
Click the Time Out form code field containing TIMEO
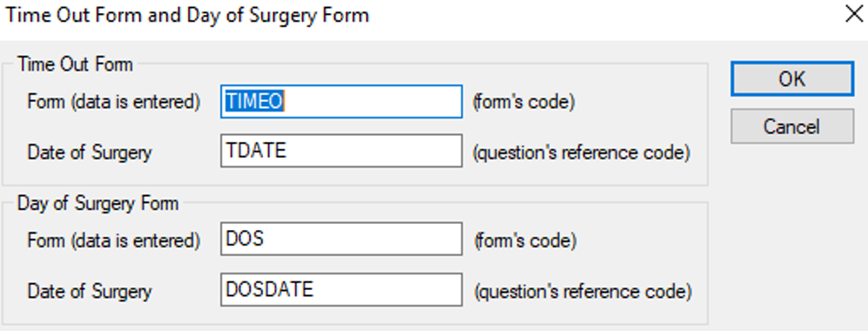pyautogui.click(x=341, y=101)
